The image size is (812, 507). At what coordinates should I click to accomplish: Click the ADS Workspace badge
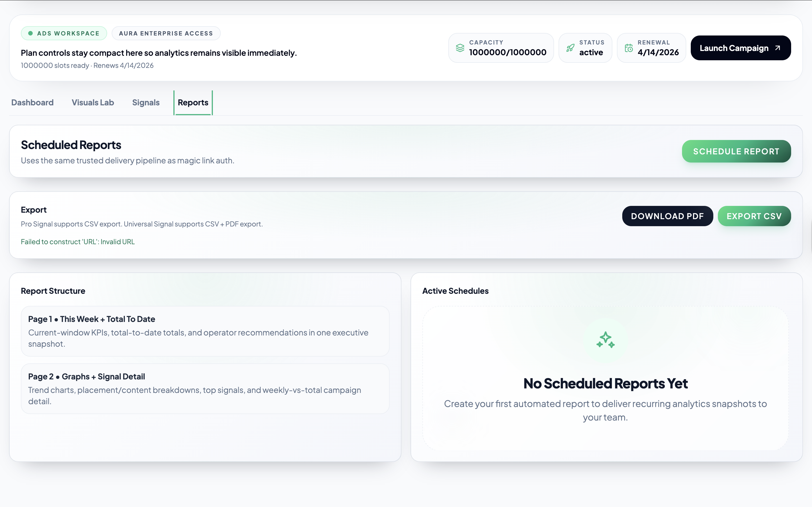[x=63, y=33]
